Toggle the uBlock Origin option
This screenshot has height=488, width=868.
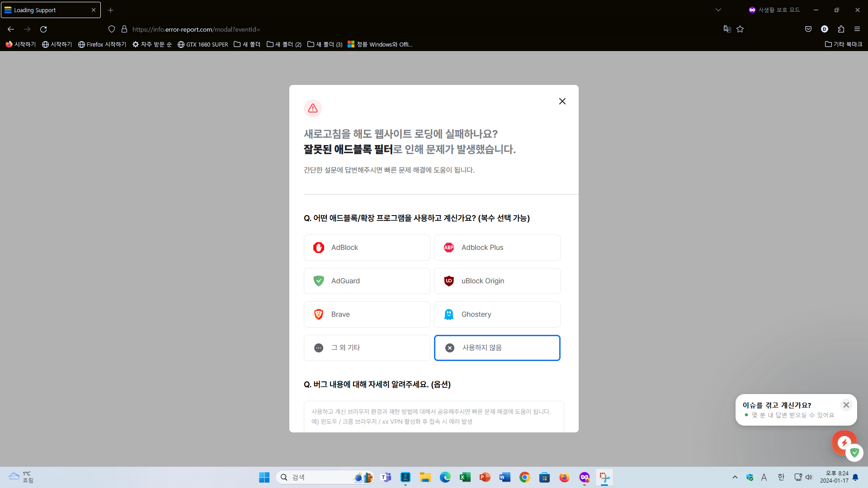click(x=497, y=281)
